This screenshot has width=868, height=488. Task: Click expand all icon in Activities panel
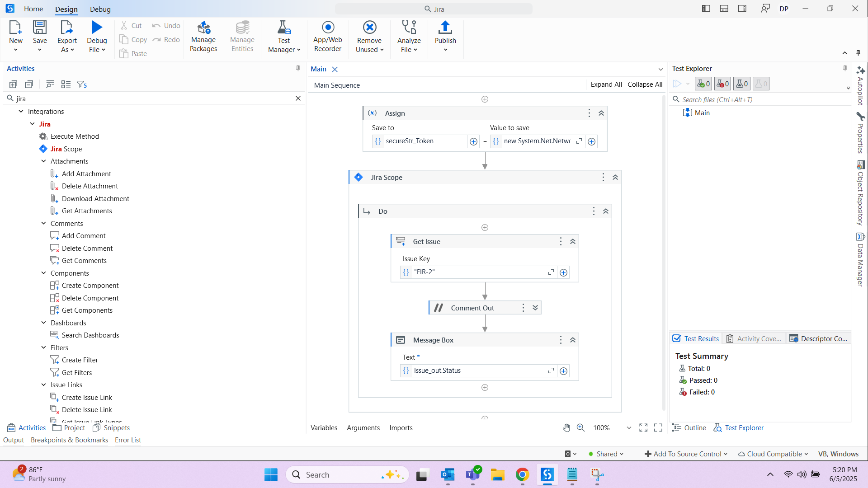[13, 84]
